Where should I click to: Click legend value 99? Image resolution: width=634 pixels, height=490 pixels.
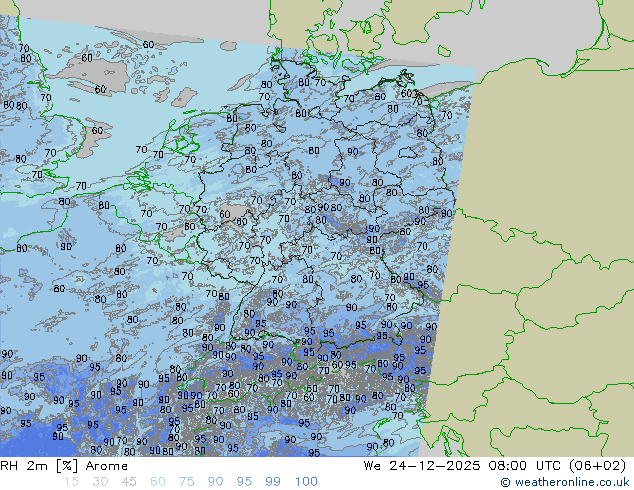273,482
